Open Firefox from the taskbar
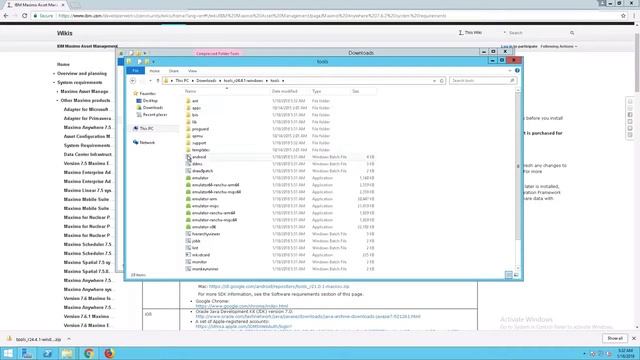Viewport: 640px width, 360px height. point(109,353)
